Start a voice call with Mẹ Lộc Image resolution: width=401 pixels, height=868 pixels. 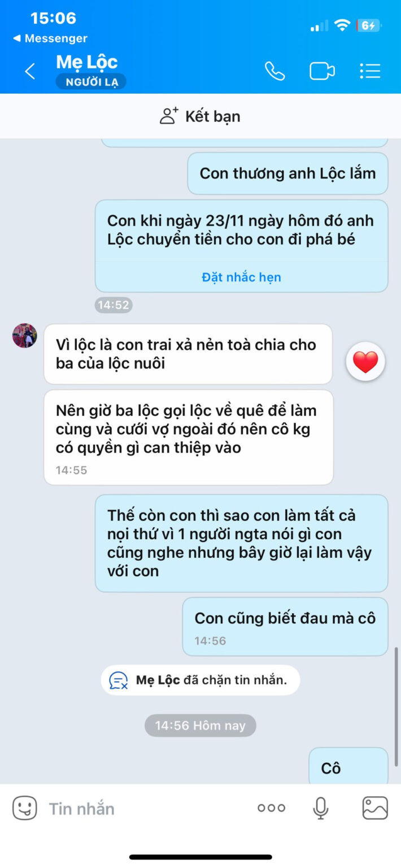click(x=275, y=71)
